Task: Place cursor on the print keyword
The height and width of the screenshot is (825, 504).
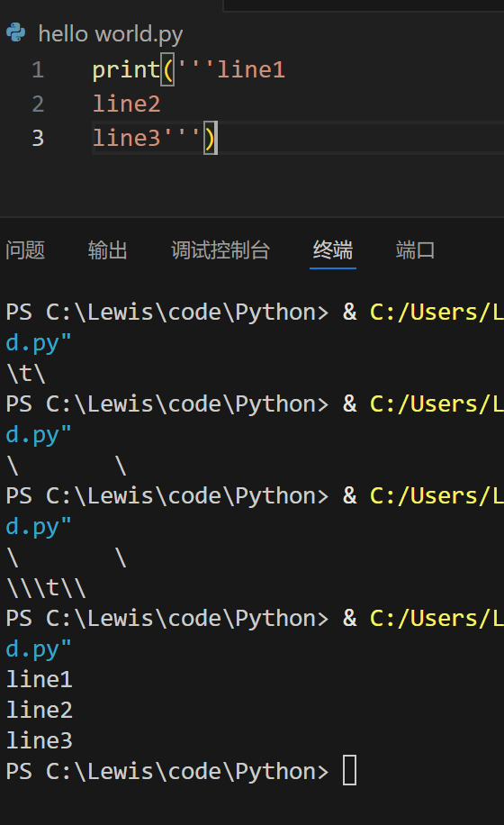Action: (x=126, y=70)
